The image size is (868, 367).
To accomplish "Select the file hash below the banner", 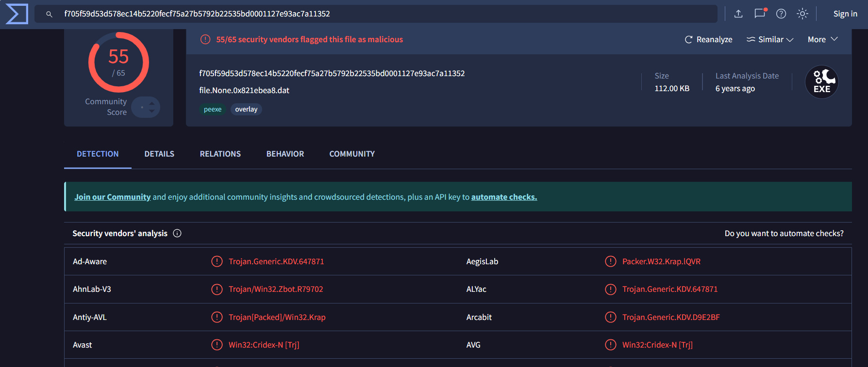I will [332, 73].
